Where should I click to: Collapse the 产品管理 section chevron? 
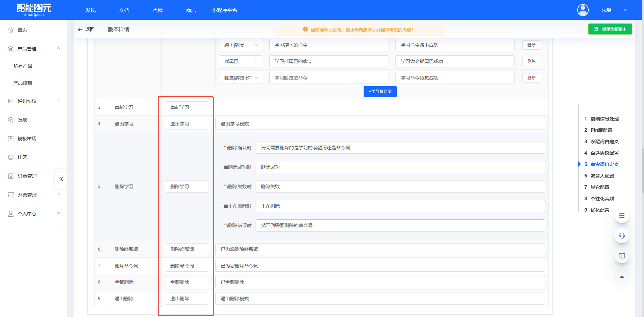pyautogui.click(x=58, y=48)
